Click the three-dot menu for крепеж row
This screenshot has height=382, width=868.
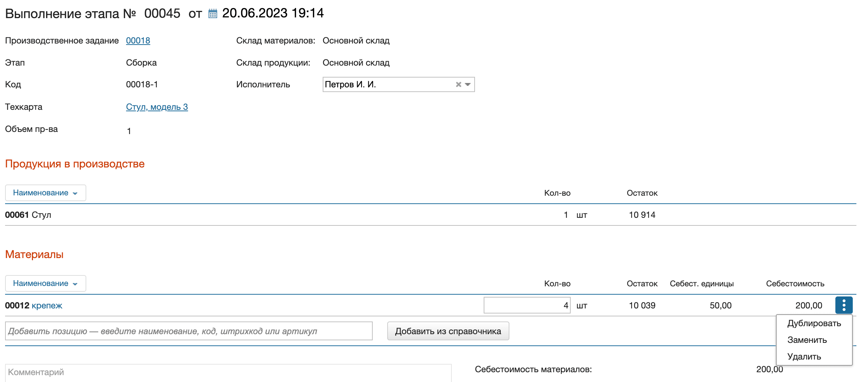point(844,305)
